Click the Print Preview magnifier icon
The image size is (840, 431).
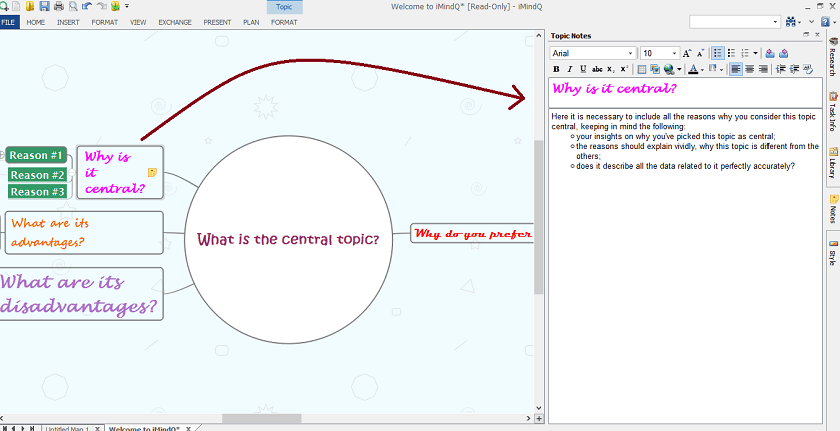72,6
